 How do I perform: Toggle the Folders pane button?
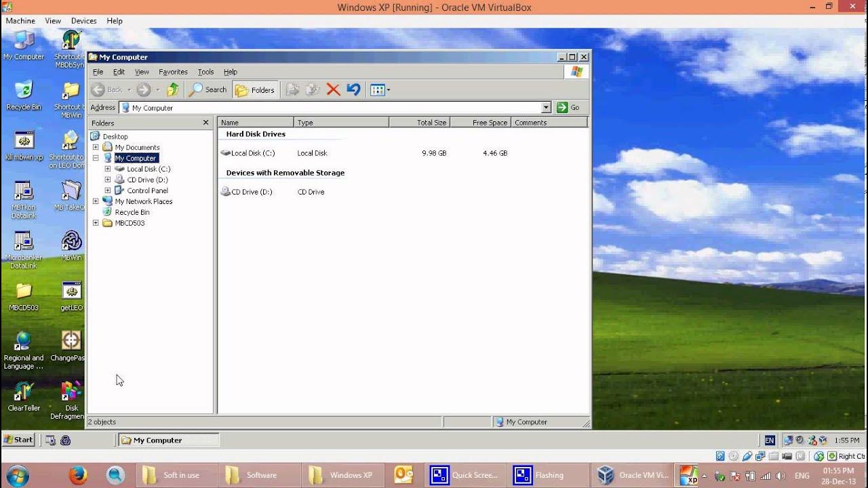(x=255, y=89)
